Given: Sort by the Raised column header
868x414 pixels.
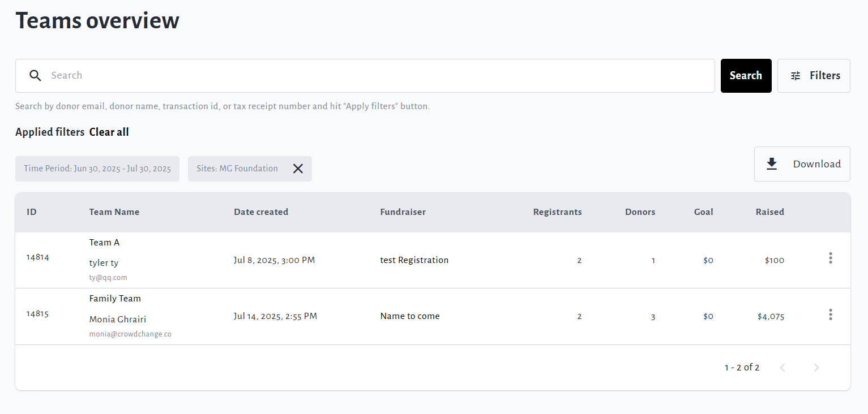Looking at the screenshot, I should coord(769,212).
